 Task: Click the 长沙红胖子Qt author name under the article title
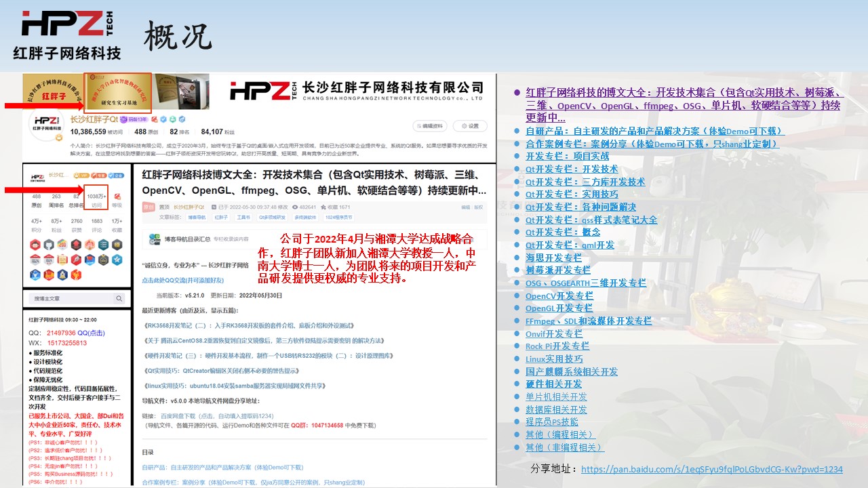tap(189, 207)
